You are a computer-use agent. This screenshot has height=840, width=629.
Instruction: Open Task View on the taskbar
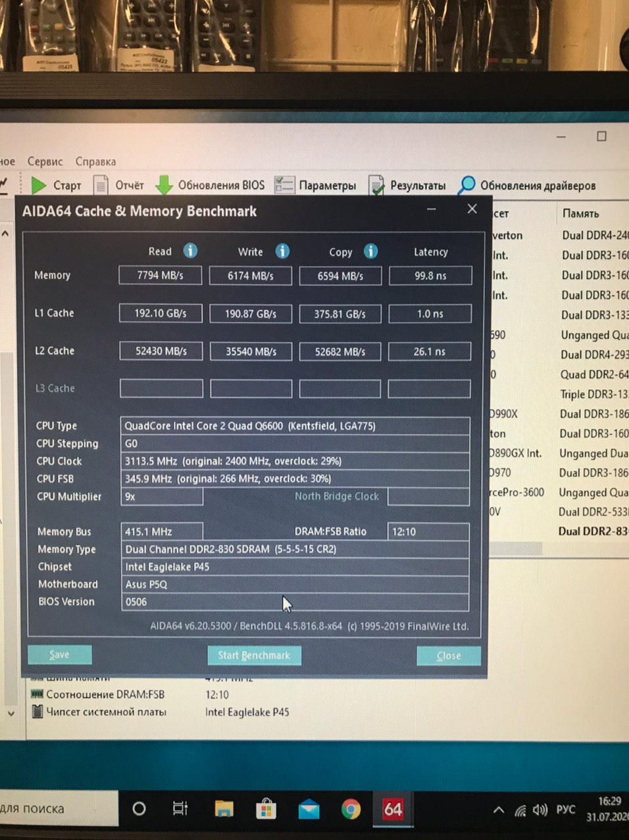pyautogui.click(x=180, y=808)
